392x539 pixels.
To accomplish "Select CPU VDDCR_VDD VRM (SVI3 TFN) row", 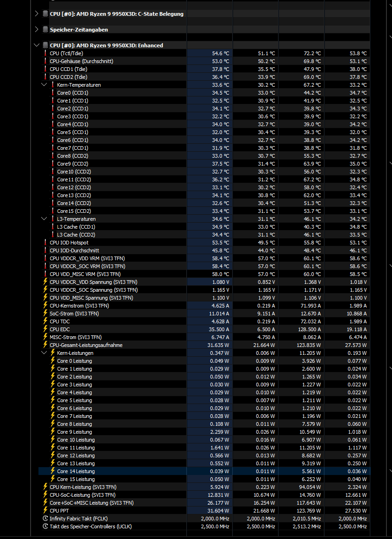I will pos(204,258).
